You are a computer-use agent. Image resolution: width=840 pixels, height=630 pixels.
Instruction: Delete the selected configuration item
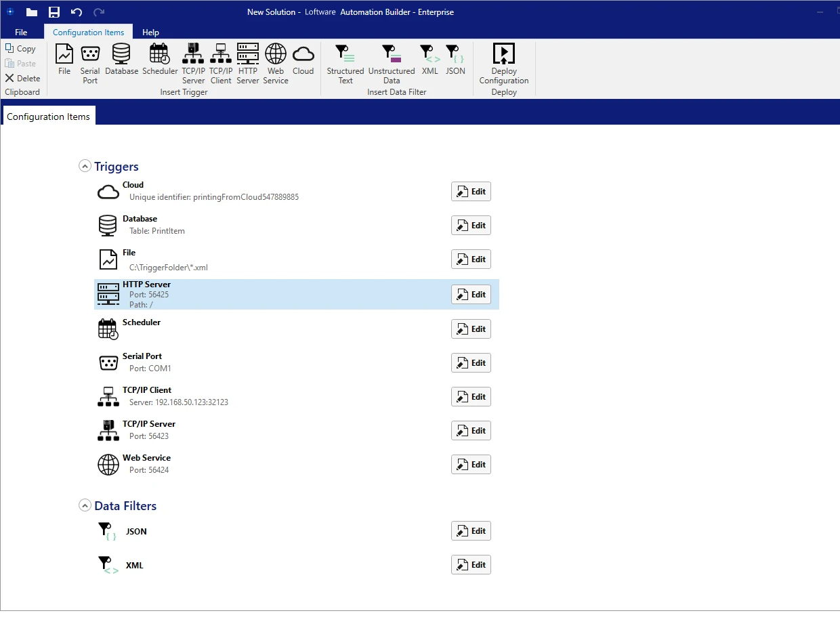coord(23,78)
